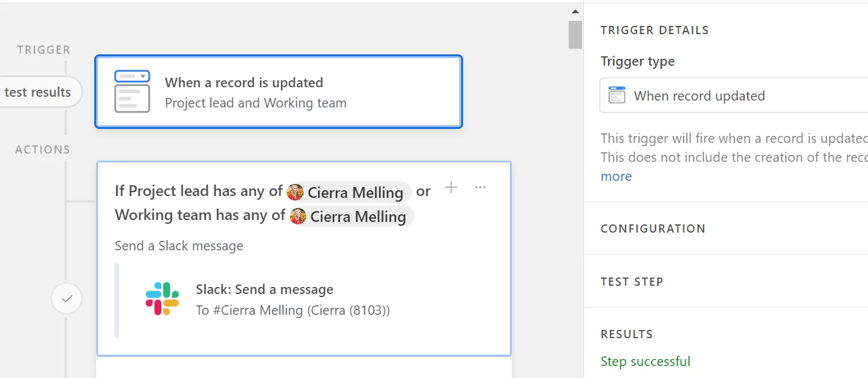This screenshot has height=378, width=868.
Task: Click the Cierra Melling chip in the Project lead condition
Action: tap(349, 192)
